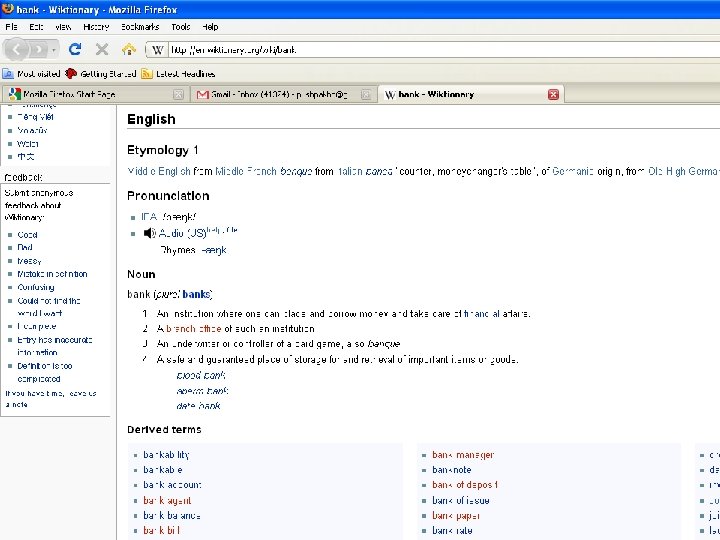Screen dimensions: 720x540
Task: Open the 'data bank' example link
Action: (x=198, y=406)
